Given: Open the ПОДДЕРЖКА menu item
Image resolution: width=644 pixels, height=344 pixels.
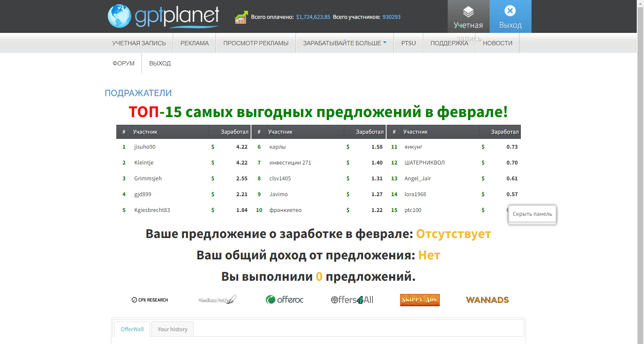Looking at the screenshot, I should pos(449,43).
